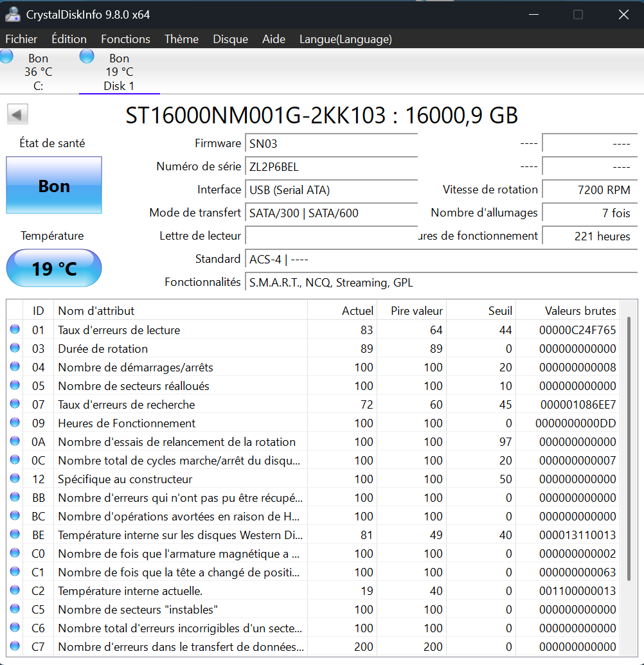The image size is (644, 665).
Task: Click raw value 000001086EE7
Action: coord(578,405)
